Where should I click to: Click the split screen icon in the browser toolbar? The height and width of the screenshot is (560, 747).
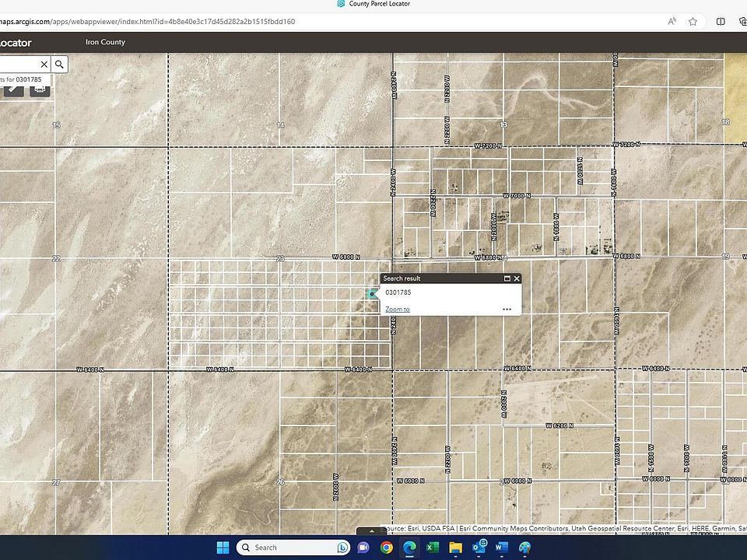(x=720, y=22)
